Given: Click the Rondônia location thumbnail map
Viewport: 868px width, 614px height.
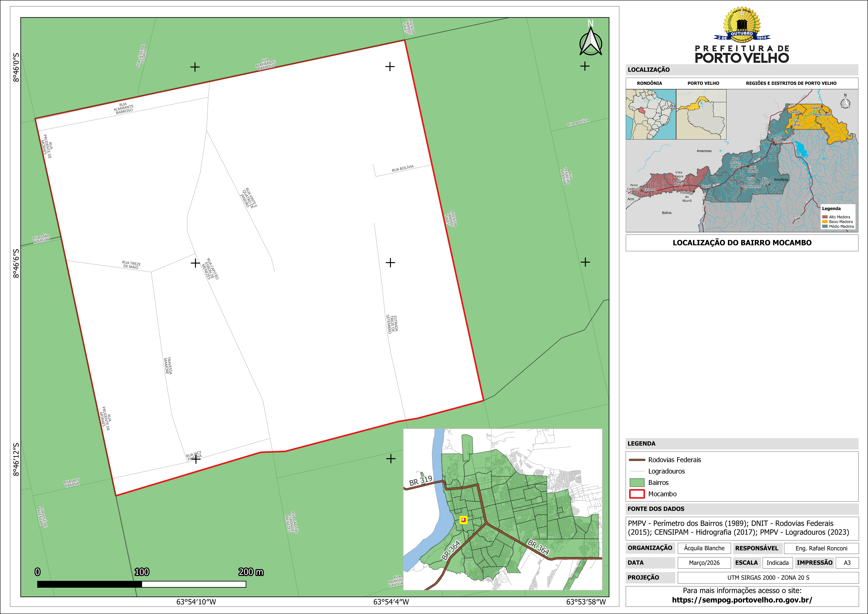Looking at the screenshot, I should point(651,114).
